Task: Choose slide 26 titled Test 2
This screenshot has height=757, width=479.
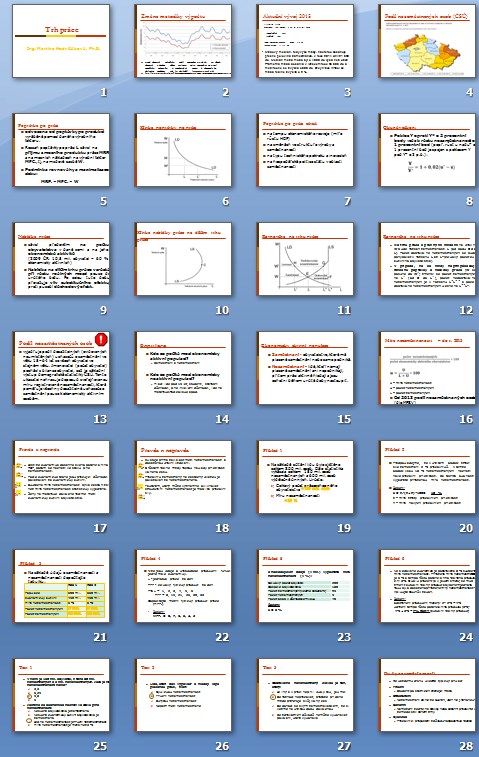Action: pos(183,696)
